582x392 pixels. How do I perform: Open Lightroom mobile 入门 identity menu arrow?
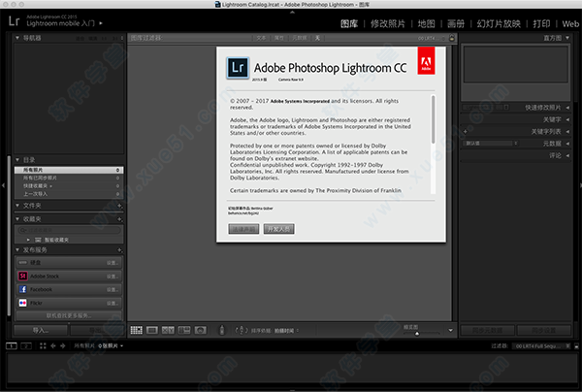coord(101,23)
